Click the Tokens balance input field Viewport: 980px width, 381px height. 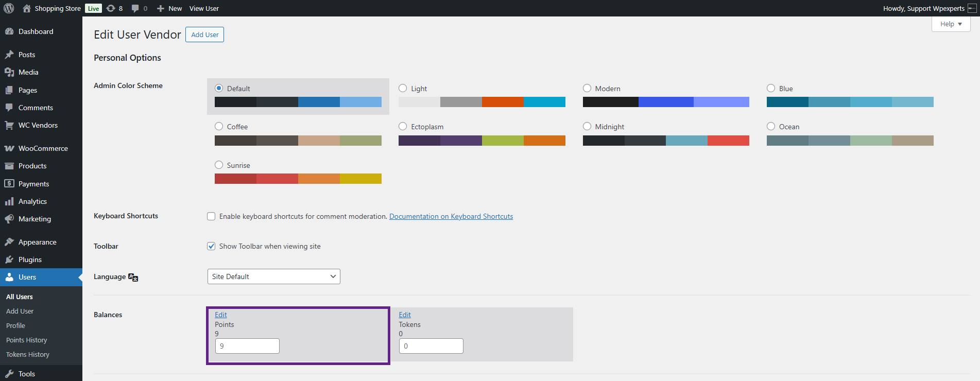[x=431, y=346]
